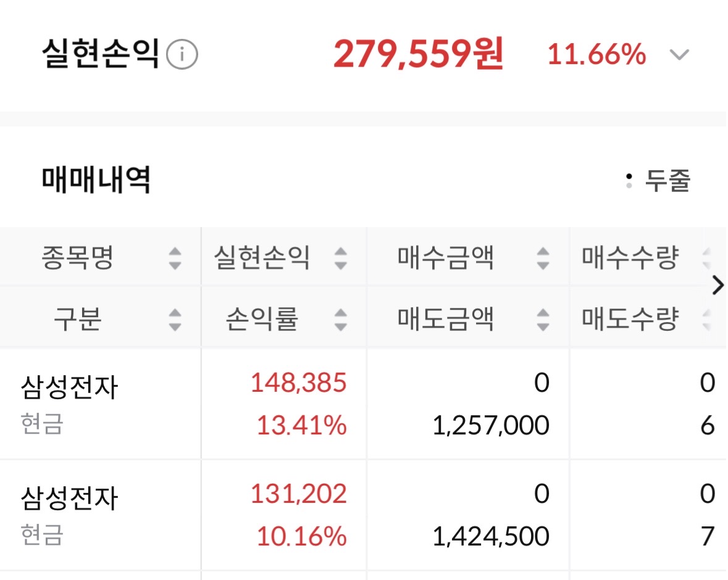Open second 삼성전자 trade row
Viewport: 728px width, 580px height.
pos(69,499)
